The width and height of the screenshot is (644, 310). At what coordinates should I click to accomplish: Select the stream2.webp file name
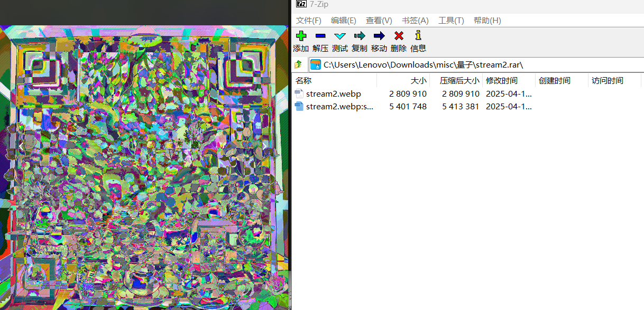click(x=334, y=94)
